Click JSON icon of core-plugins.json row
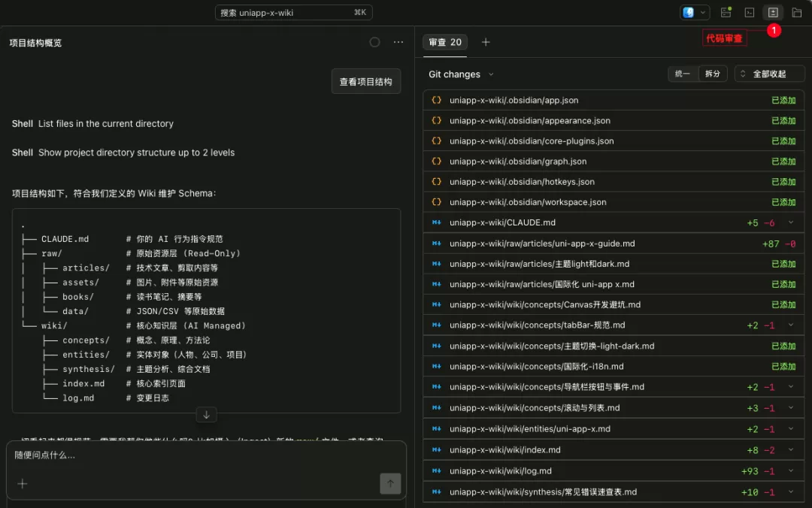This screenshot has height=508, width=812. click(437, 141)
